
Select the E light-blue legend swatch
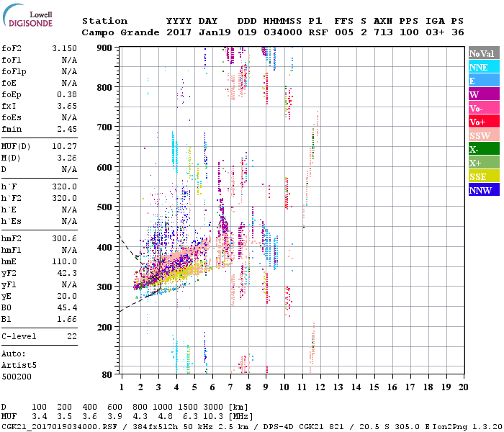[484, 81]
